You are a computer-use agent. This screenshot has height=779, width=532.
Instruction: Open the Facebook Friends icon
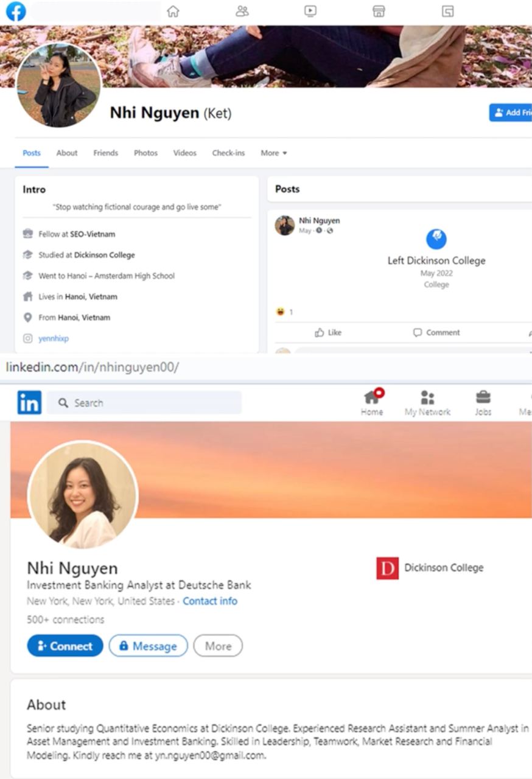click(242, 11)
